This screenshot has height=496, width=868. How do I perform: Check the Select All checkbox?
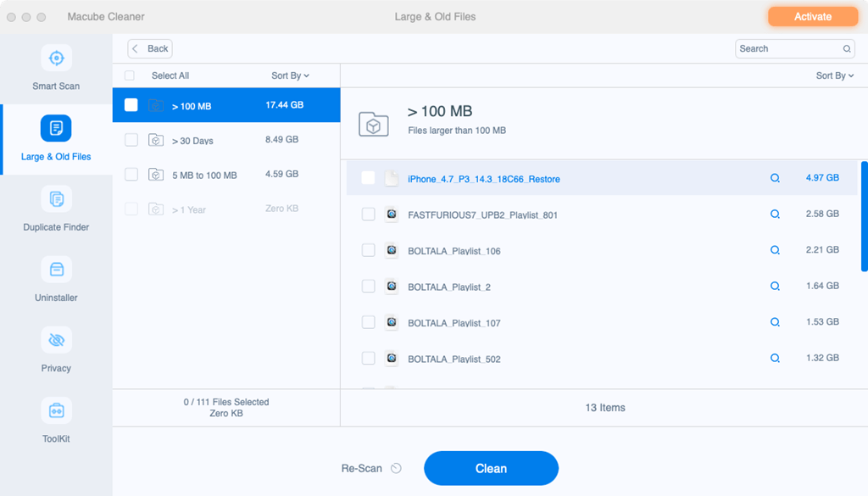[130, 75]
